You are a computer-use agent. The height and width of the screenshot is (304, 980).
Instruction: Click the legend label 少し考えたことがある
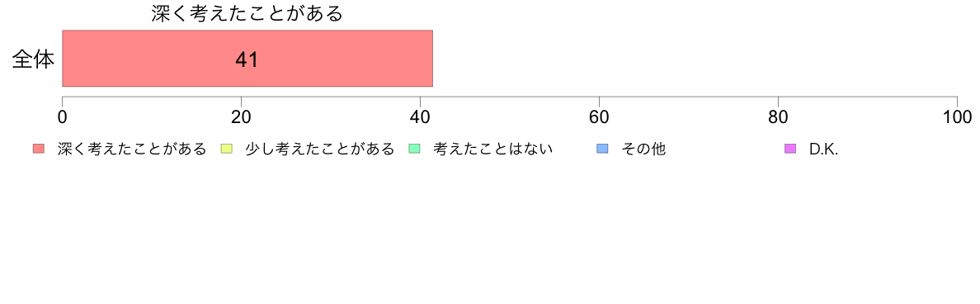pyautogui.click(x=319, y=149)
